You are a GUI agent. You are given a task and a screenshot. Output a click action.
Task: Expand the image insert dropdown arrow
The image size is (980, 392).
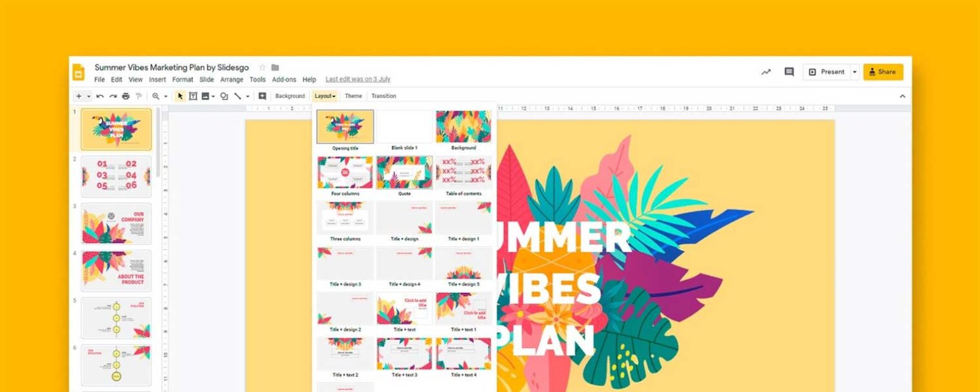213,95
